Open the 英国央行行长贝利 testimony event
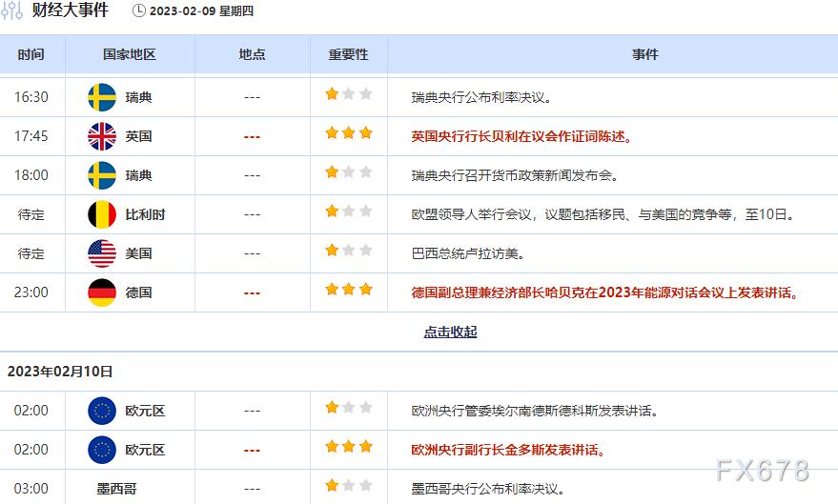The width and height of the screenshot is (838, 504). [x=521, y=136]
